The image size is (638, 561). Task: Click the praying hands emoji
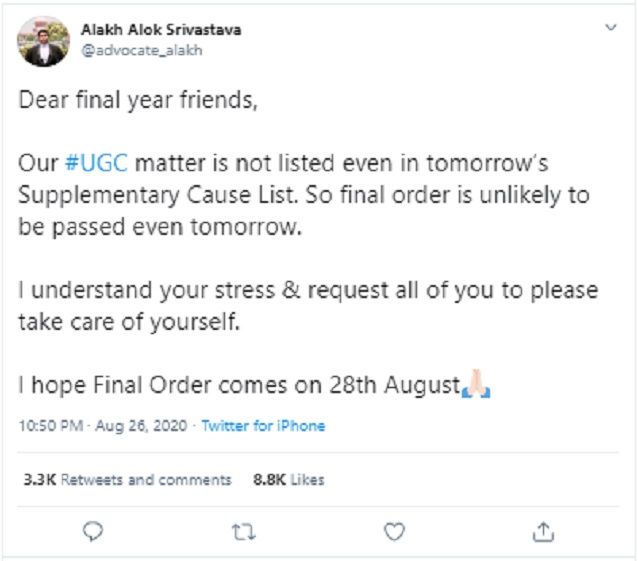point(475,384)
